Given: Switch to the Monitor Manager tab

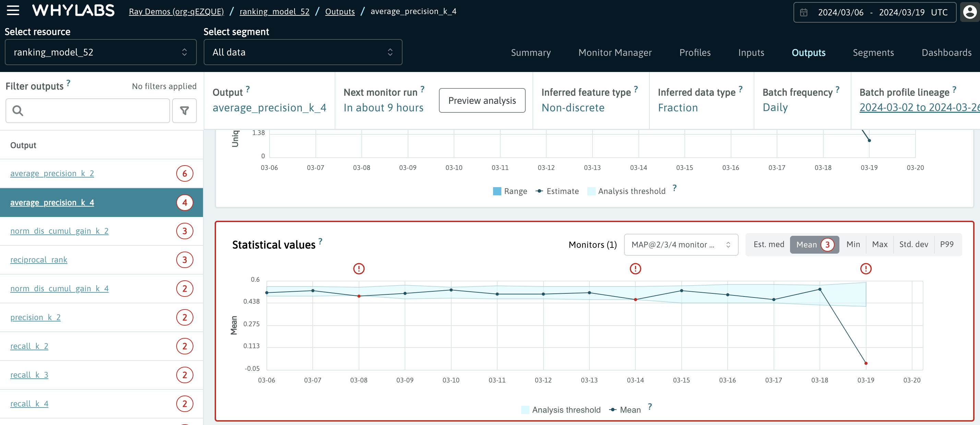Looking at the screenshot, I should pyautogui.click(x=615, y=53).
